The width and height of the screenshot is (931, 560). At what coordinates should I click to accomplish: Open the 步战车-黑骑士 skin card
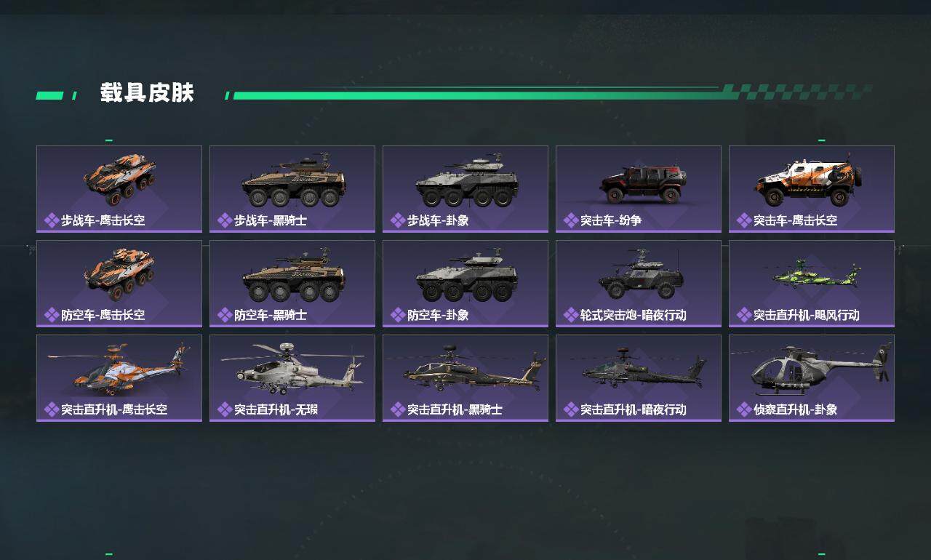pyautogui.click(x=292, y=189)
